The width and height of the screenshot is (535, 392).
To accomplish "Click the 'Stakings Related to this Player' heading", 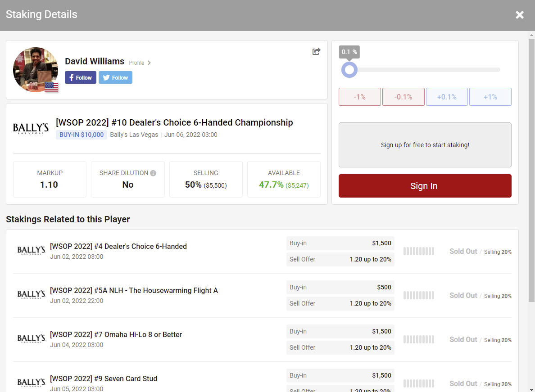I will tap(68, 219).
